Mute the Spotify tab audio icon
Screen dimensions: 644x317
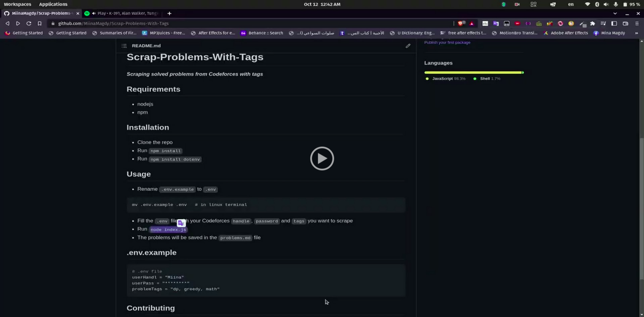coord(94,13)
